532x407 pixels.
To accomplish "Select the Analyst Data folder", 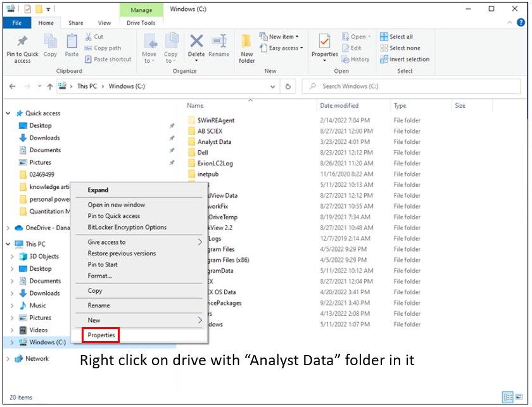I will (x=214, y=142).
